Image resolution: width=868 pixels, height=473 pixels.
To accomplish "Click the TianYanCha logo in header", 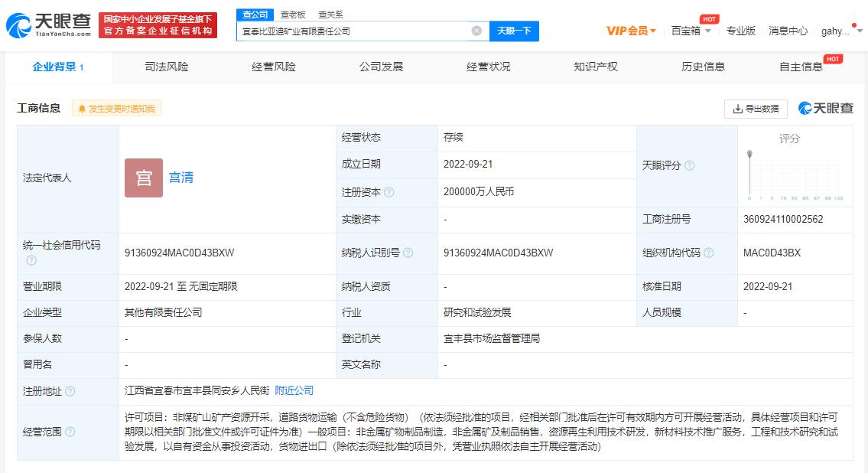I will (49, 25).
